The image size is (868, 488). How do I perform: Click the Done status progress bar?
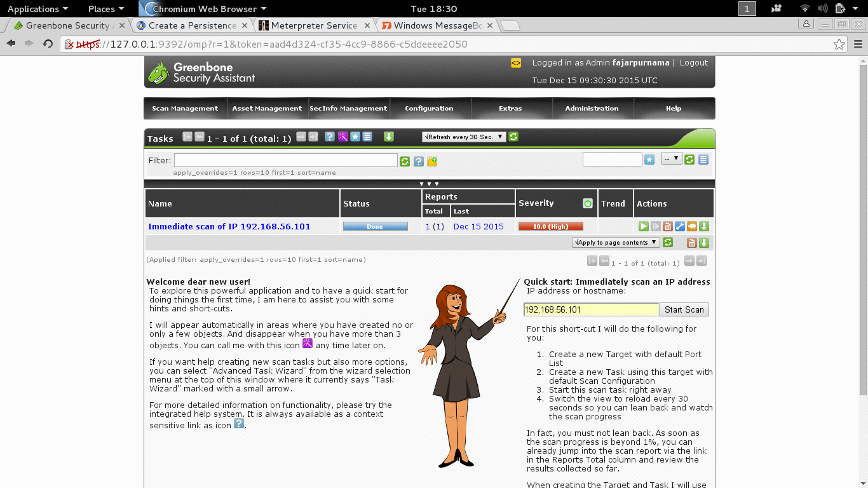point(375,226)
